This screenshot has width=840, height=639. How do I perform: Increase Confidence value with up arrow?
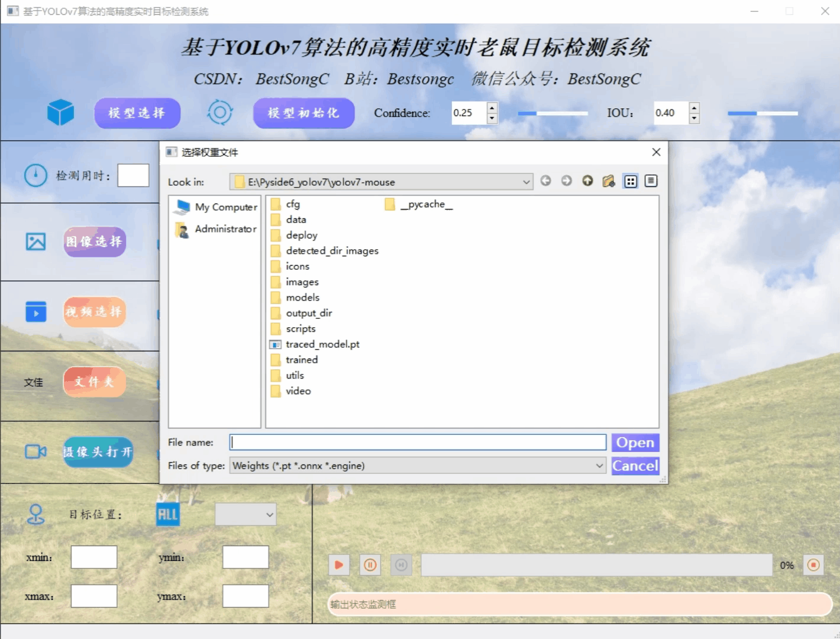[x=492, y=107]
